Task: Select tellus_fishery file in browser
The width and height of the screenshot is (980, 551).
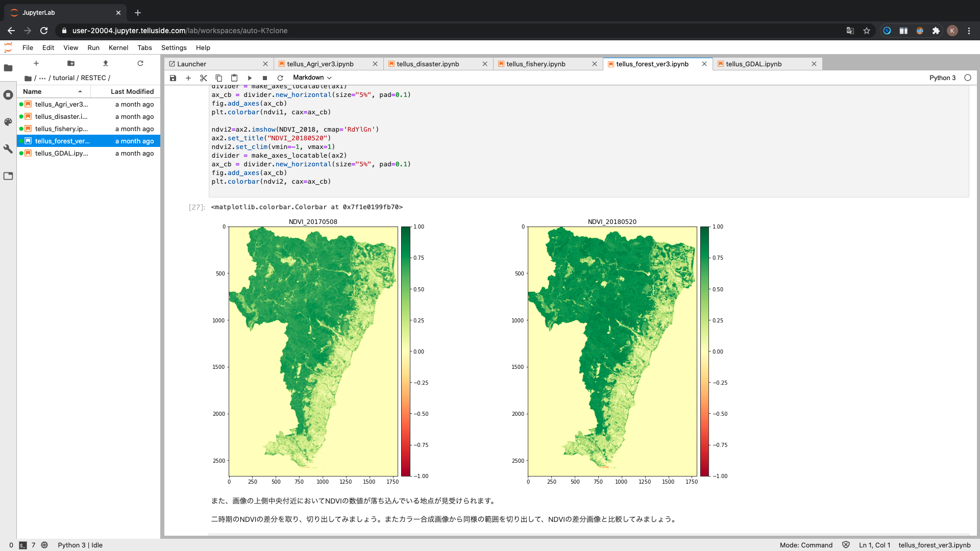Action: [x=89, y=129]
